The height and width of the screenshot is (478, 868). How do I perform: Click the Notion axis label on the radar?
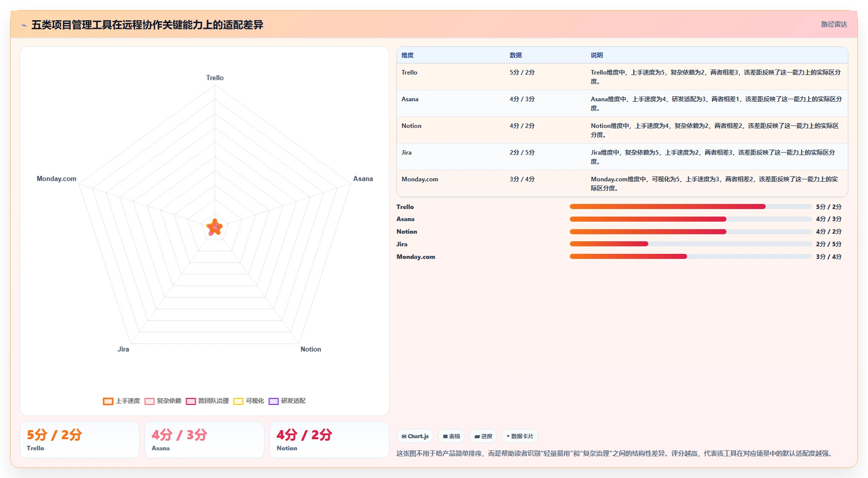(310, 349)
